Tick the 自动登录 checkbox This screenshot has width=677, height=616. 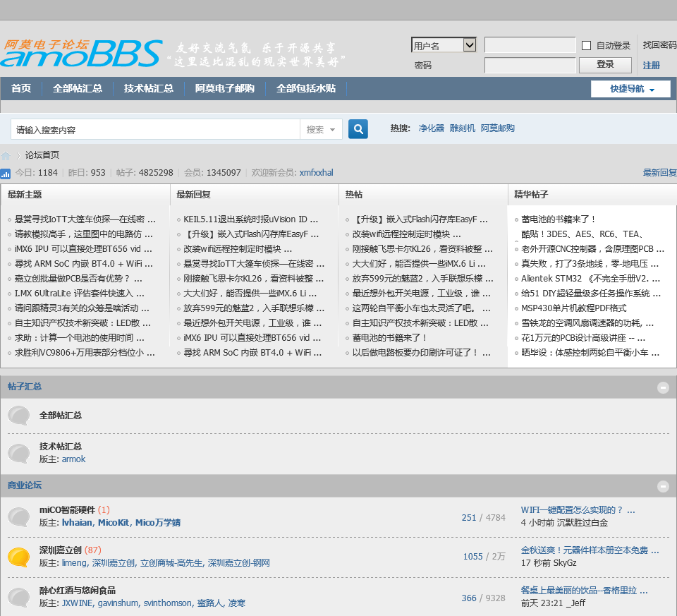586,45
